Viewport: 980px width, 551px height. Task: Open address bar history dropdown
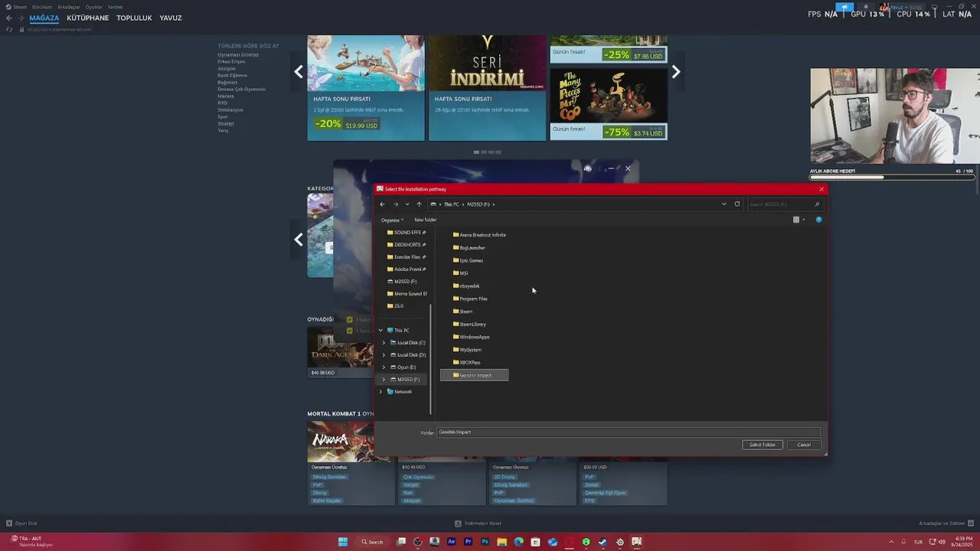724,204
